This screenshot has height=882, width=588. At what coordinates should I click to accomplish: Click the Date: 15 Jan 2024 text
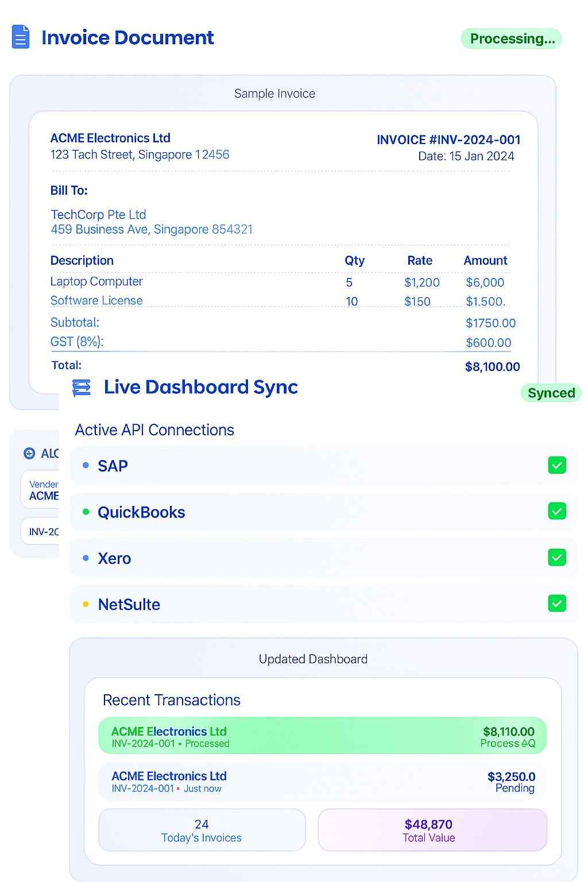pos(466,156)
